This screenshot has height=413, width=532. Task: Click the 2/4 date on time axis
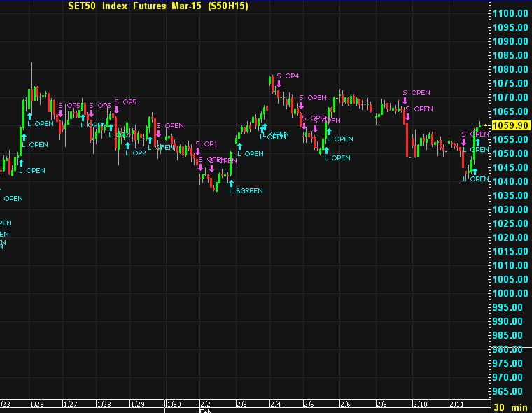[x=275, y=404]
